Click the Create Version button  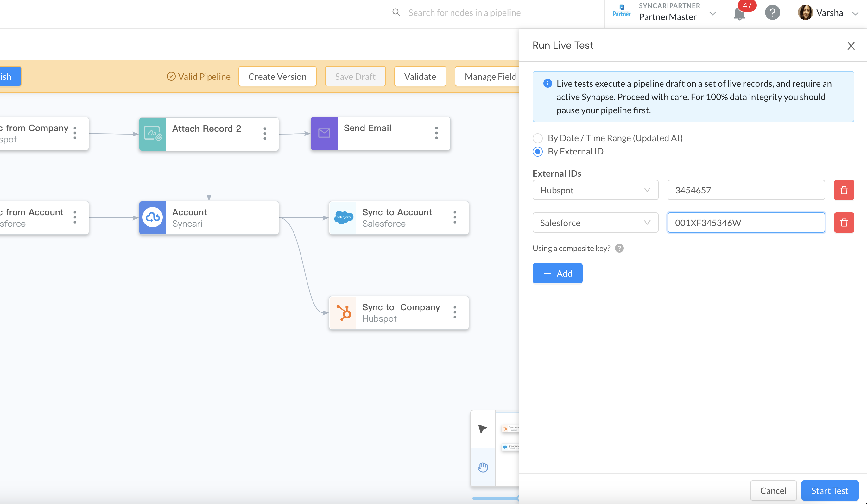point(277,76)
